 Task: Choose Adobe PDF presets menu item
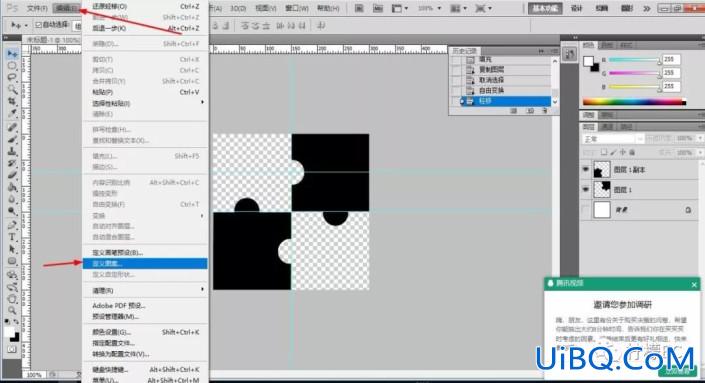click(x=145, y=306)
